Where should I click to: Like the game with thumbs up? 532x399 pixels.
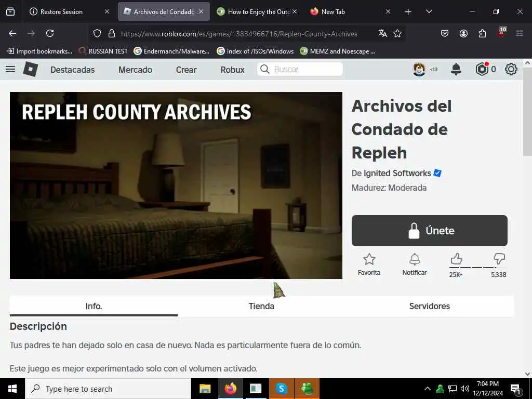(x=456, y=259)
